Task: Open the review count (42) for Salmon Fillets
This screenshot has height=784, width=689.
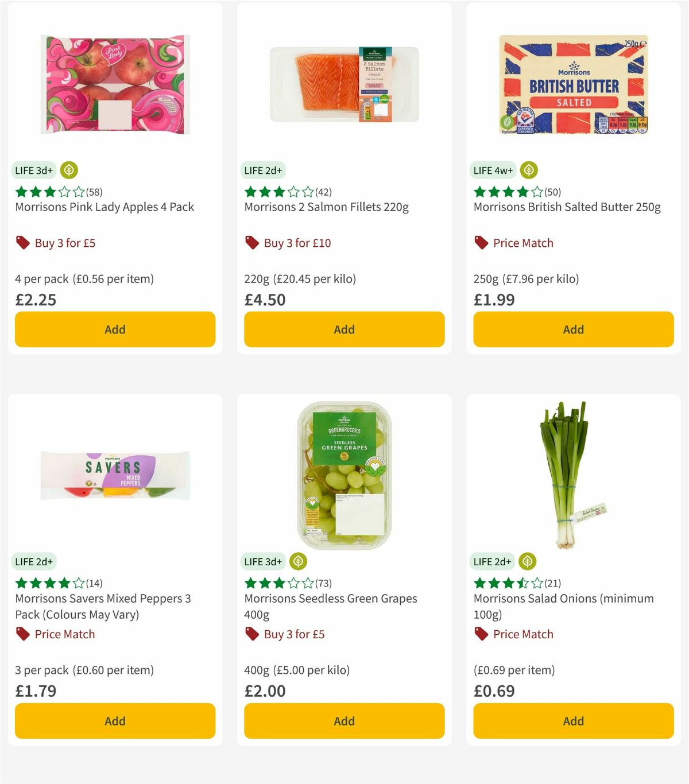Action: [x=324, y=192]
